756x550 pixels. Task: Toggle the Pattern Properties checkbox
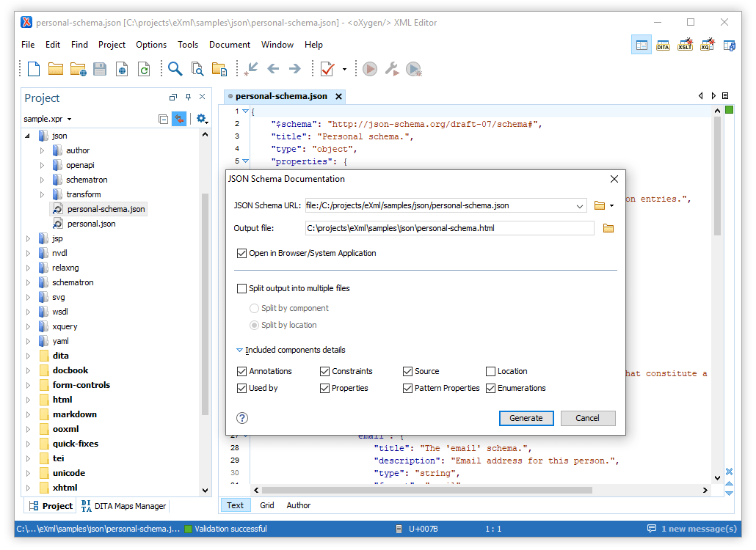pos(407,388)
